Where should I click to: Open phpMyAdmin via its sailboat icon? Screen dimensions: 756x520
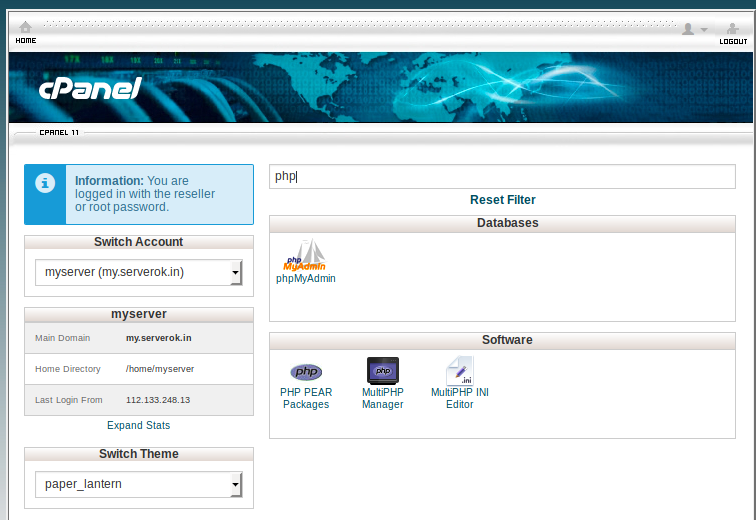tap(305, 255)
